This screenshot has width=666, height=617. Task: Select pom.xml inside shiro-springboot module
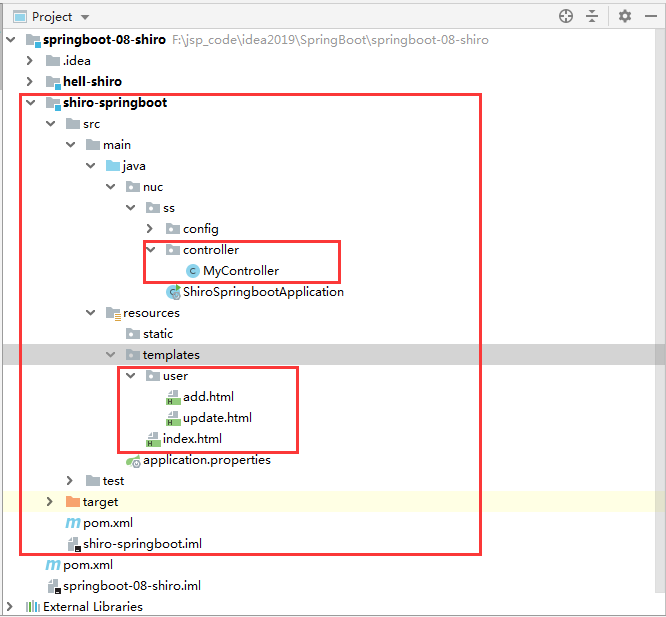tap(107, 522)
